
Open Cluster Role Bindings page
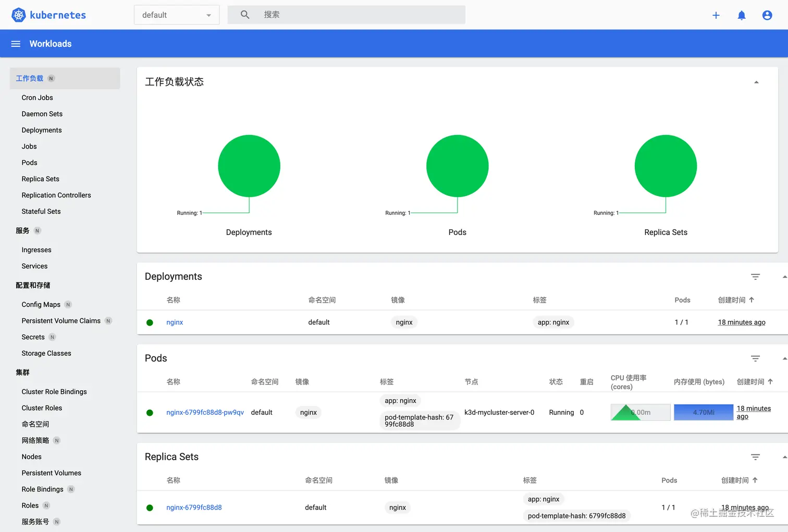click(x=54, y=392)
